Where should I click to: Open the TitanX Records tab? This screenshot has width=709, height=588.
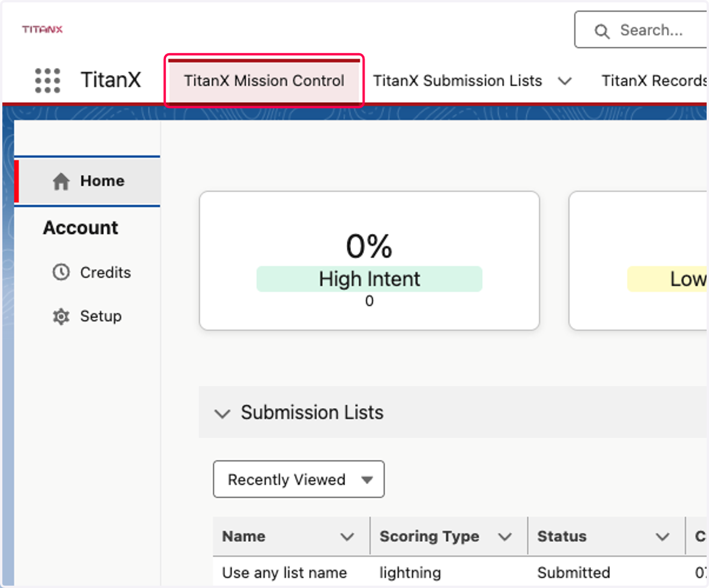pyautogui.click(x=655, y=81)
